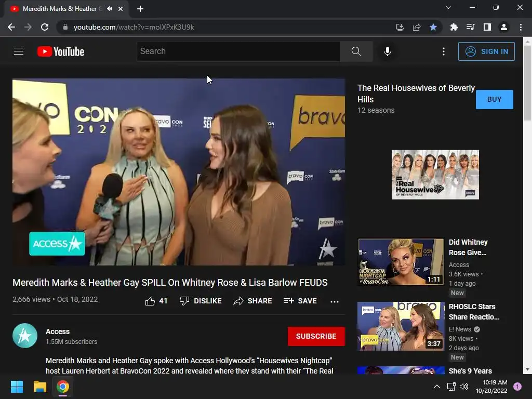Click the page scrollbar thumb
Image resolution: width=532 pixels, height=399 pixels.
click(x=527, y=83)
